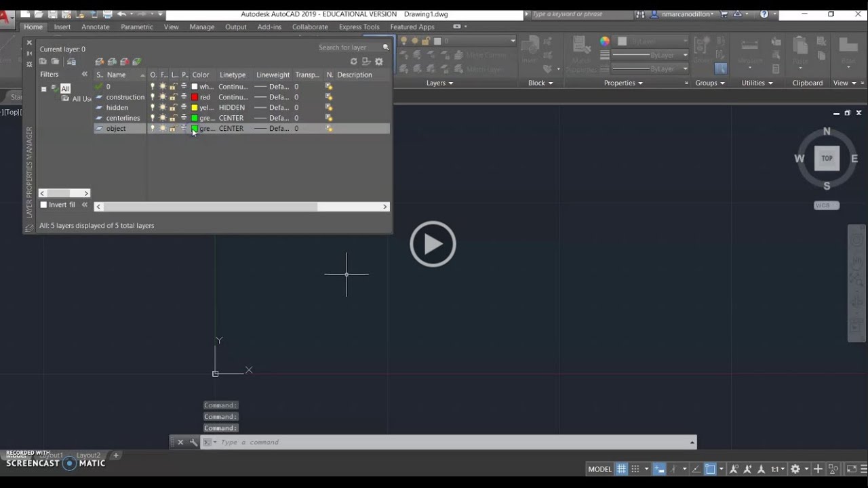This screenshot has height=488, width=868.
Task: Click the Clean Screen icon in status bar
Action: 852,469
